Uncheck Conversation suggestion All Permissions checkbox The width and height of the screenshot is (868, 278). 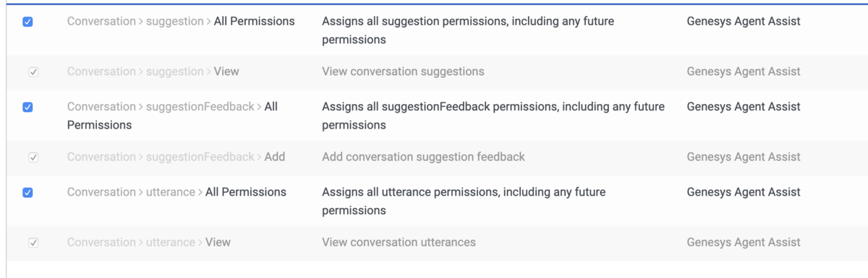[x=27, y=22]
